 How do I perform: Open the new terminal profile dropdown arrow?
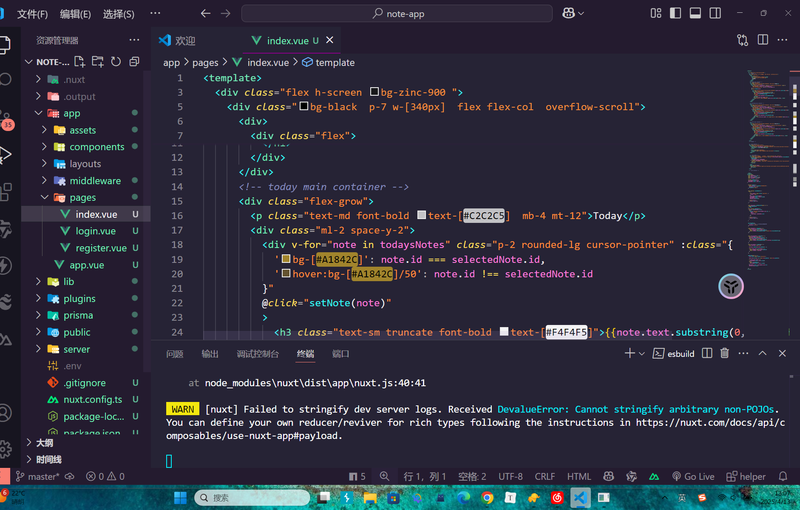coord(642,353)
